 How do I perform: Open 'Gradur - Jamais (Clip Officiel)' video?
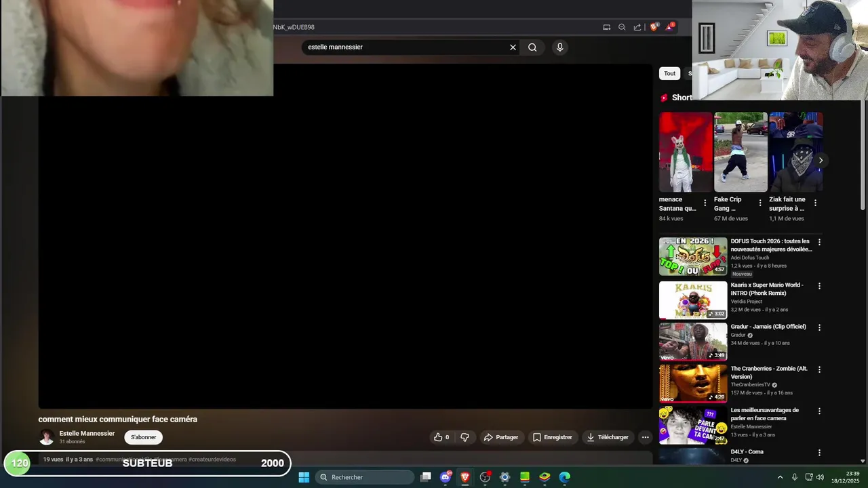[x=768, y=327]
